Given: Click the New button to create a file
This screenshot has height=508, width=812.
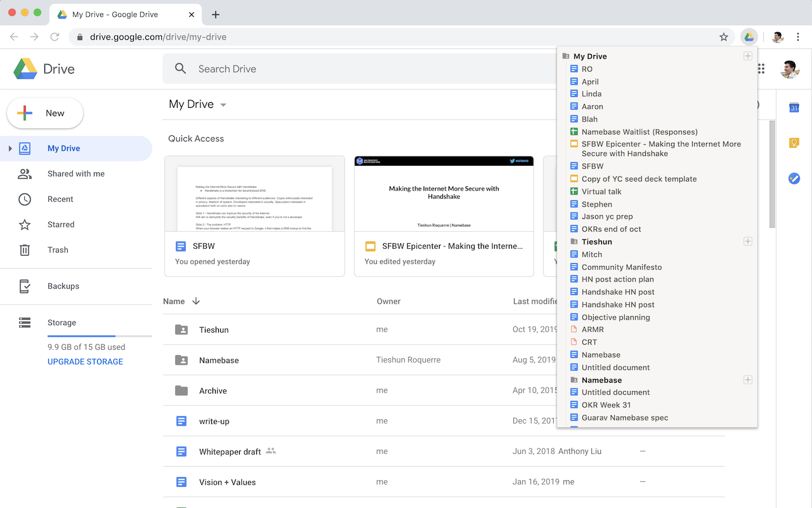Looking at the screenshot, I should click(44, 113).
